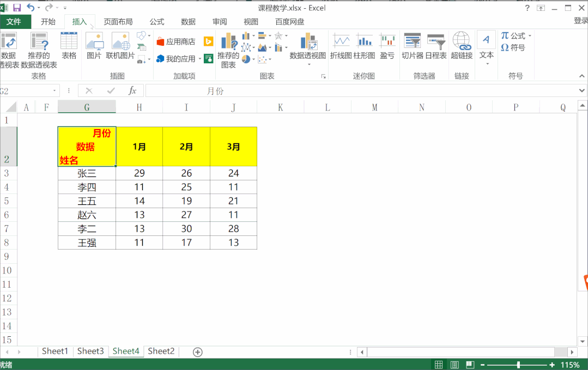Image resolution: width=588 pixels, height=370 pixels.
Task: Insert a pie chart
Action: pos(246,59)
